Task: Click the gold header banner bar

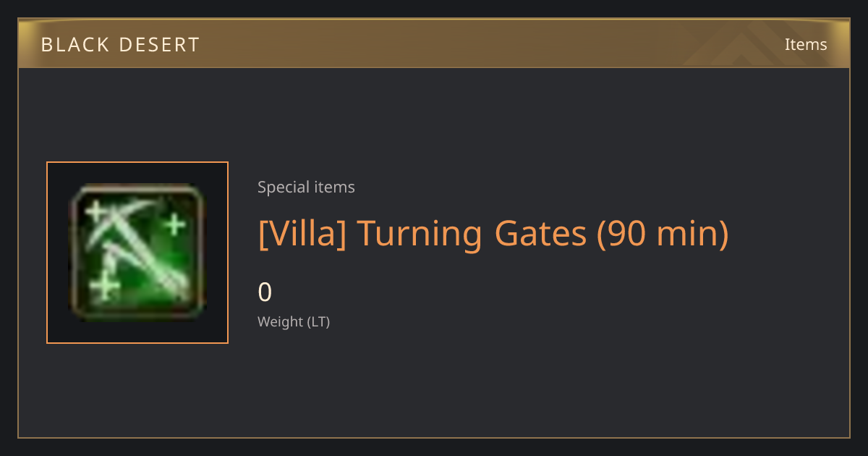Action: [434, 43]
